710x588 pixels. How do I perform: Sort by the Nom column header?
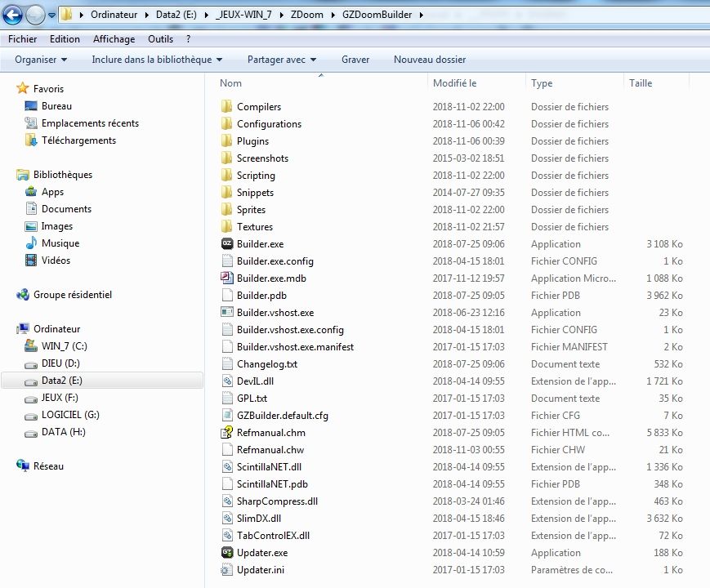pyautogui.click(x=320, y=82)
